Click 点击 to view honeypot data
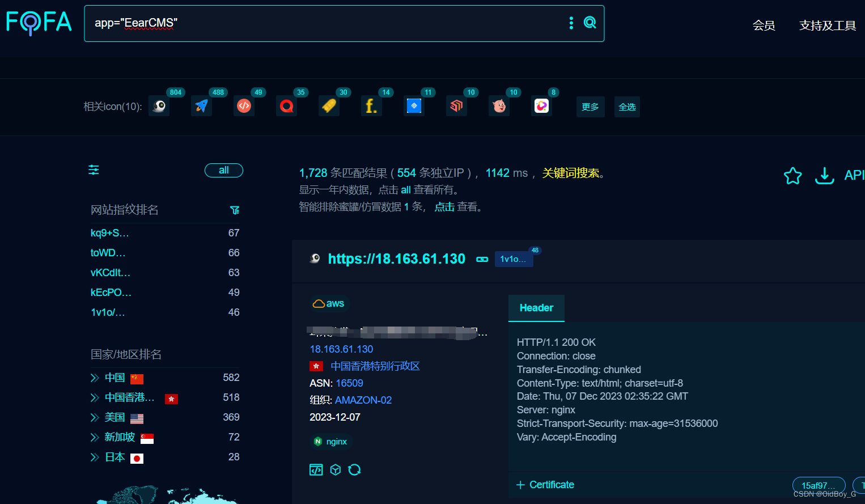The width and height of the screenshot is (865, 504). 444,207
